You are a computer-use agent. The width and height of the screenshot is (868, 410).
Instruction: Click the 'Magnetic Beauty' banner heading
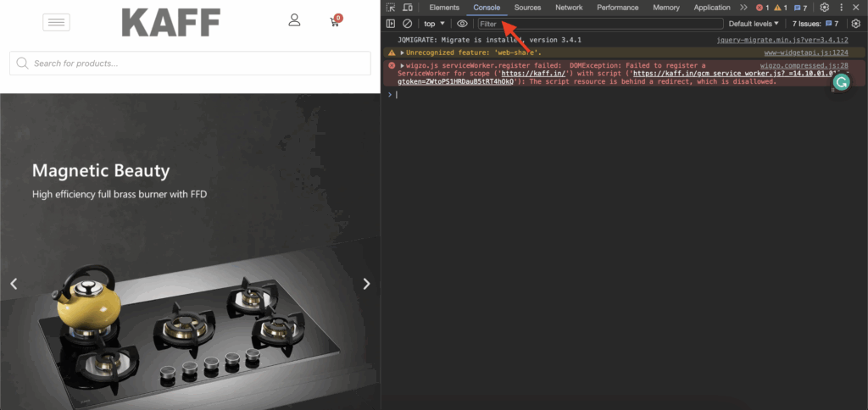(x=101, y=170)
